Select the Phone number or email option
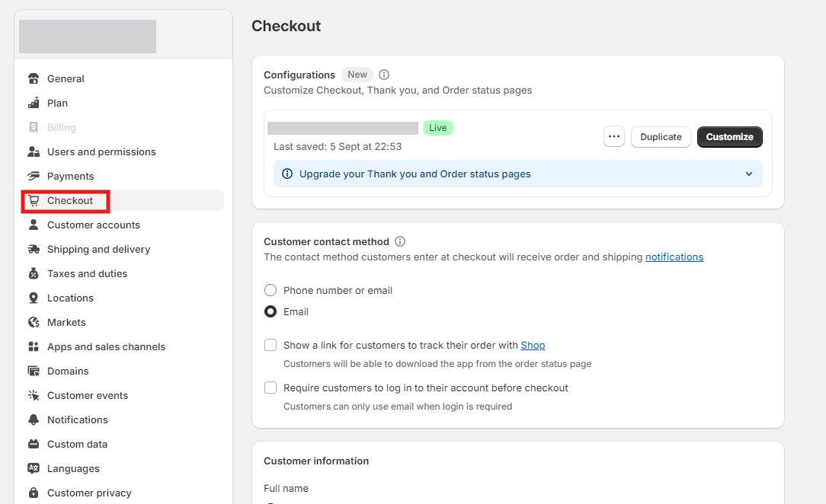The image size is (826, 504). [x=271, y=290]
